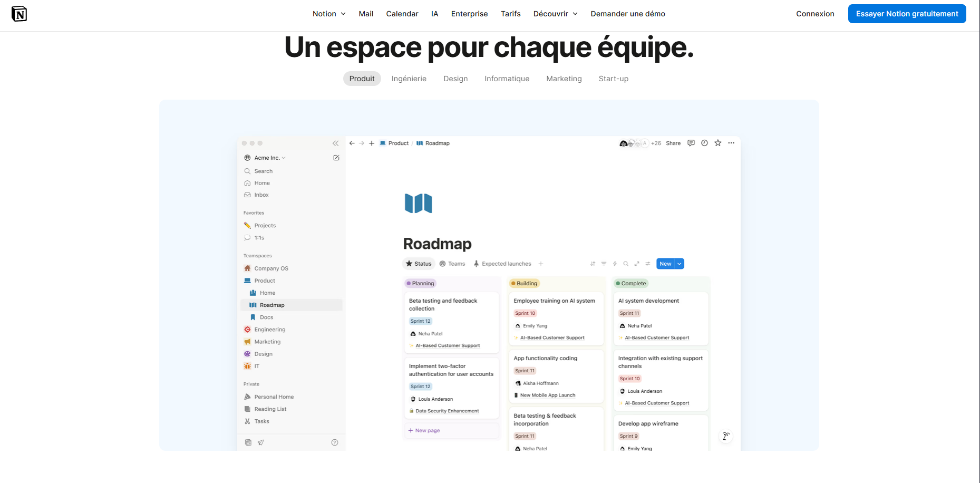
Task: Open the Tarifs navigation link
Action: point(511,14)
